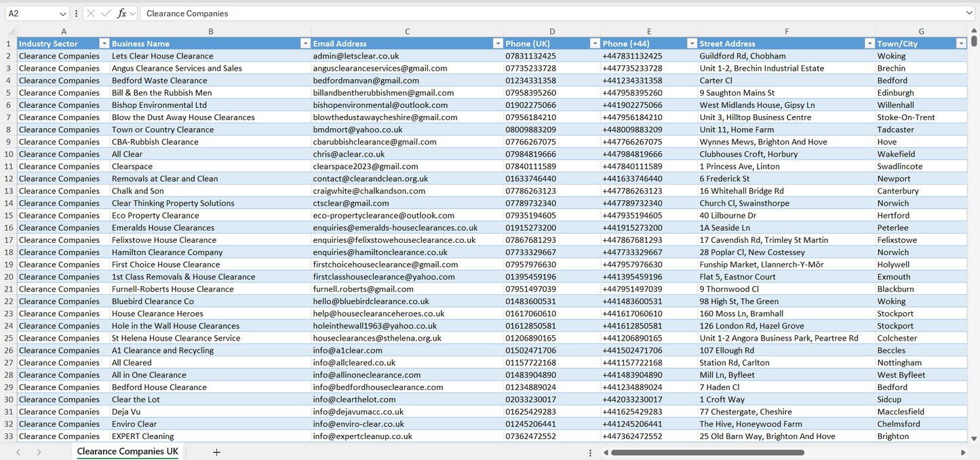Select address 9 Saughton Mains St
Viewport: 980px width, 460px height.
click(x=787, y=93)
